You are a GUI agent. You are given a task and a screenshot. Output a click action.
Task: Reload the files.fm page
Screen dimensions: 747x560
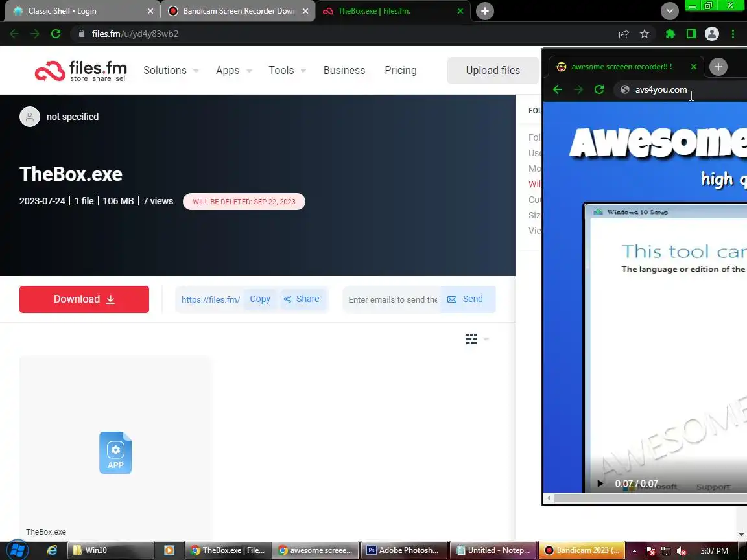click(56, 34)
